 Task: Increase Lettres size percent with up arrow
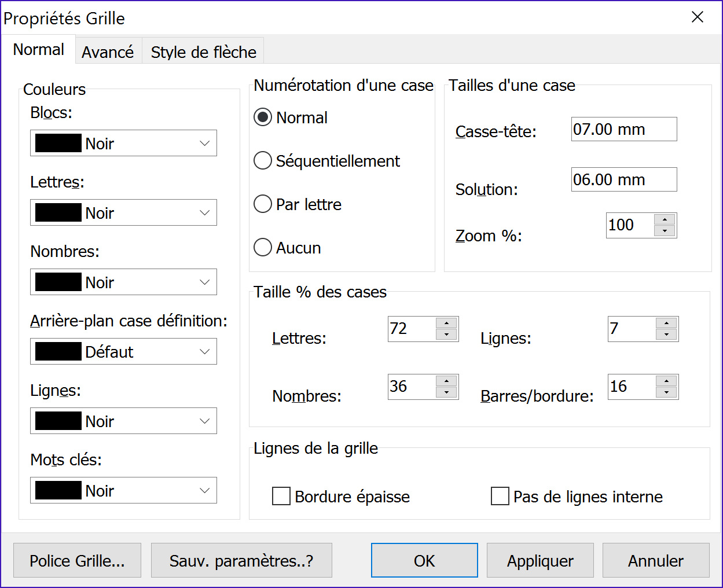[x=446, y=323]
